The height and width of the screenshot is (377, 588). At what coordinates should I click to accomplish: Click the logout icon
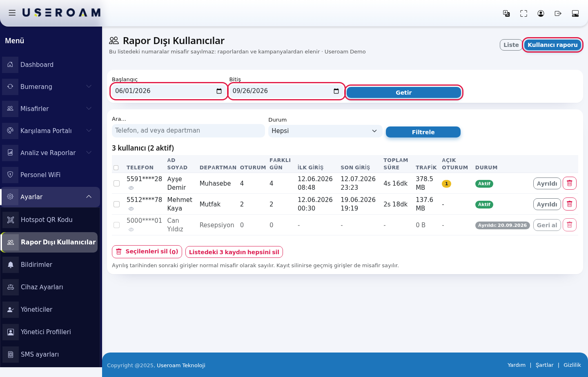[558, 13]
